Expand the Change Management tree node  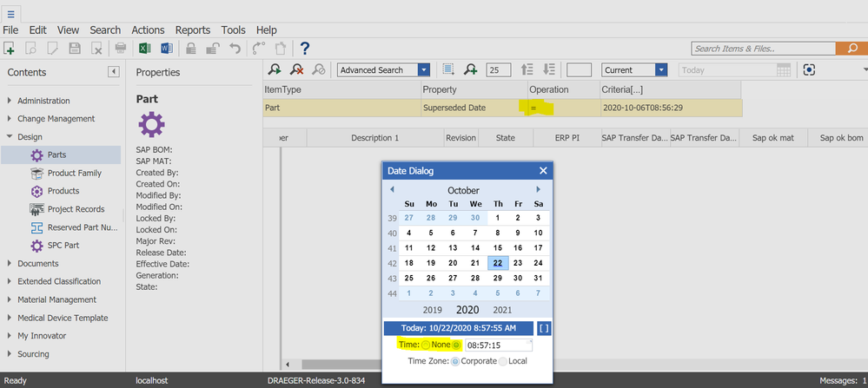click(10, 119)
